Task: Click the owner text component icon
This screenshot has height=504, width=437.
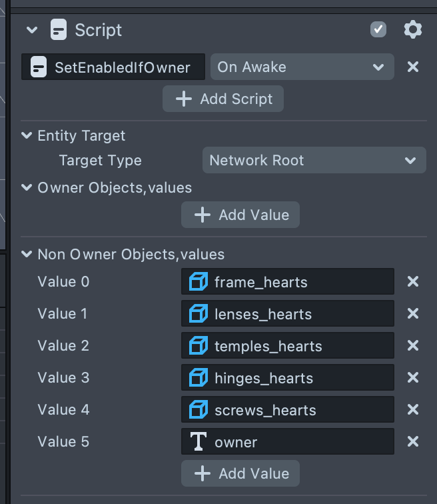Action: 198,442
